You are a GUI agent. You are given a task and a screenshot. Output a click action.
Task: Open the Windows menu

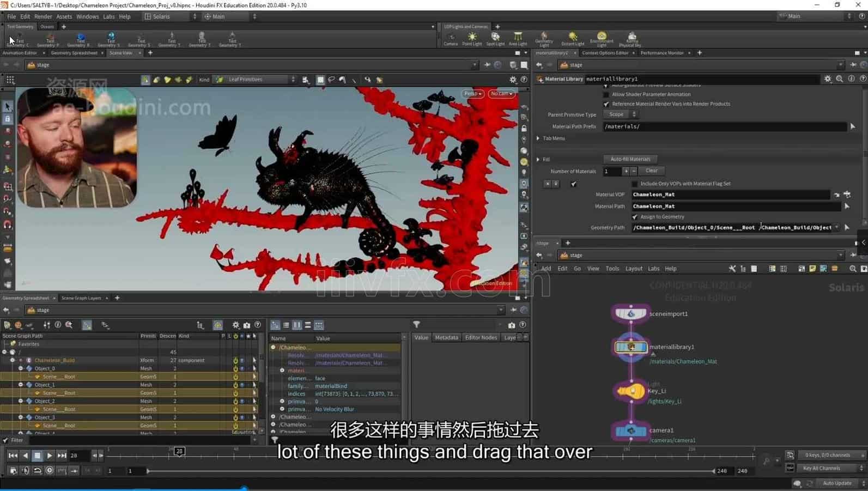point(87,17)
